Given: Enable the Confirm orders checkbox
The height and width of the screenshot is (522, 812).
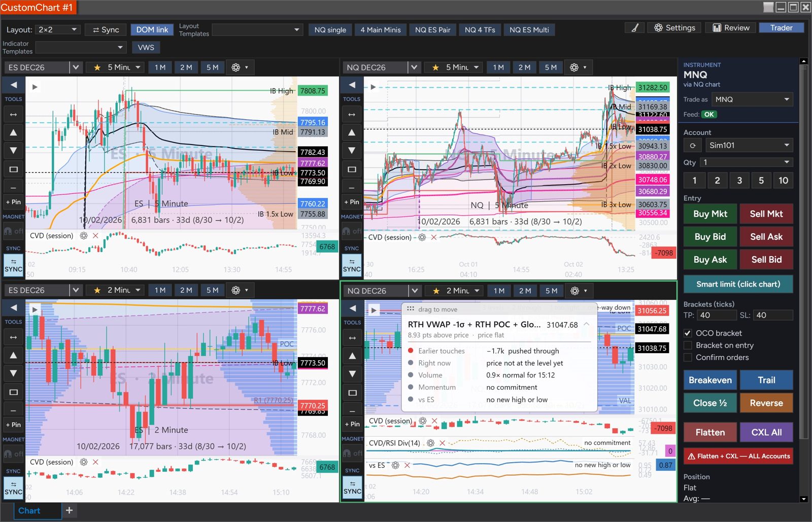Looking at the screenshot, I should tap(688, 358).
